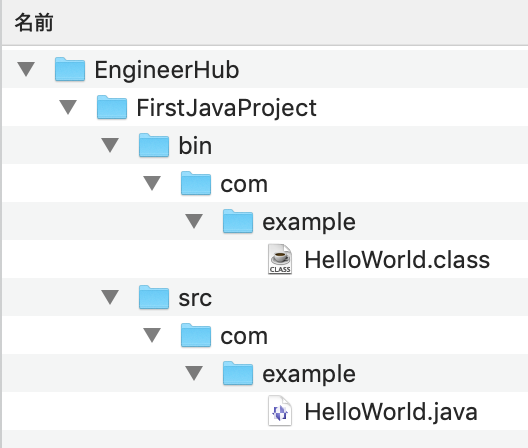This screenshot has width=528, height=448.
Task: Click the bin folder icon
Action: 154,145
